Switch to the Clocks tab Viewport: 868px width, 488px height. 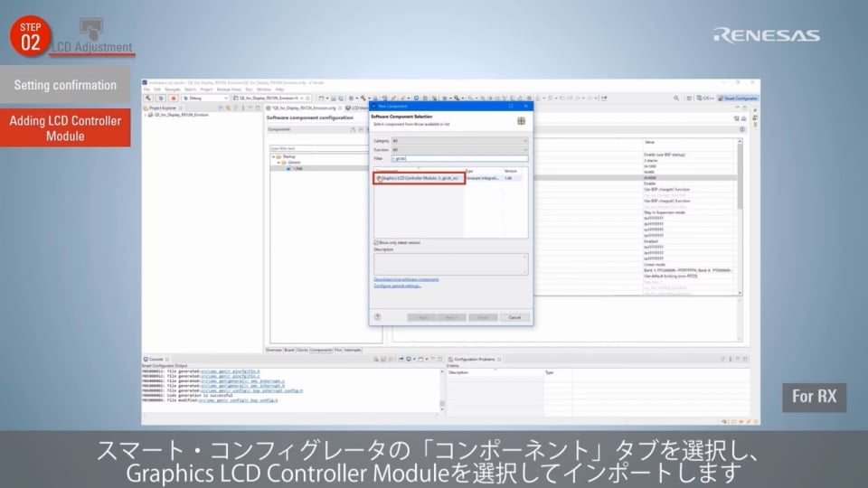pos(303,350)
